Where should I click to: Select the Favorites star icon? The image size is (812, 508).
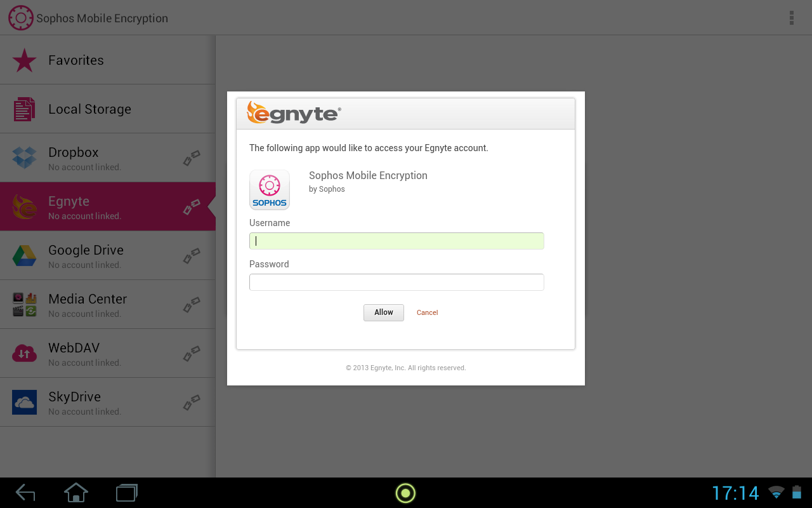pyautogui.click(x=24, y=60)
